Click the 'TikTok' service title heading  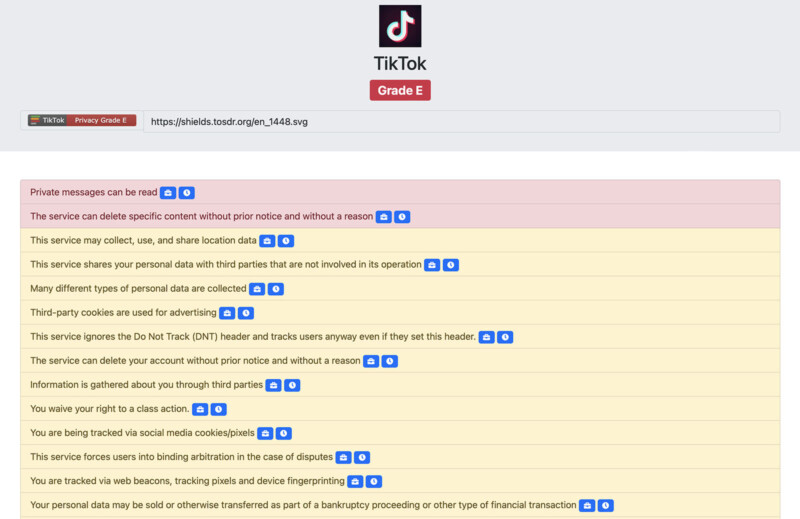pos(400,64)
